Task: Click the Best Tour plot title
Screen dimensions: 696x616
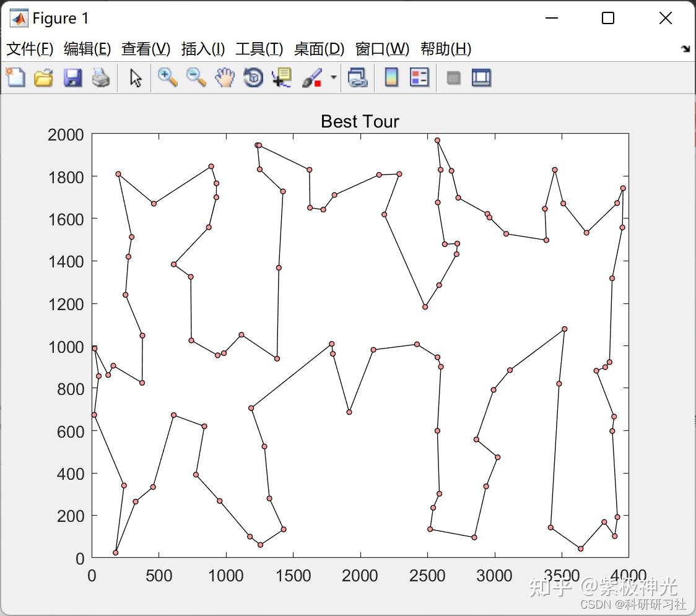Action: tap(360, 121)
